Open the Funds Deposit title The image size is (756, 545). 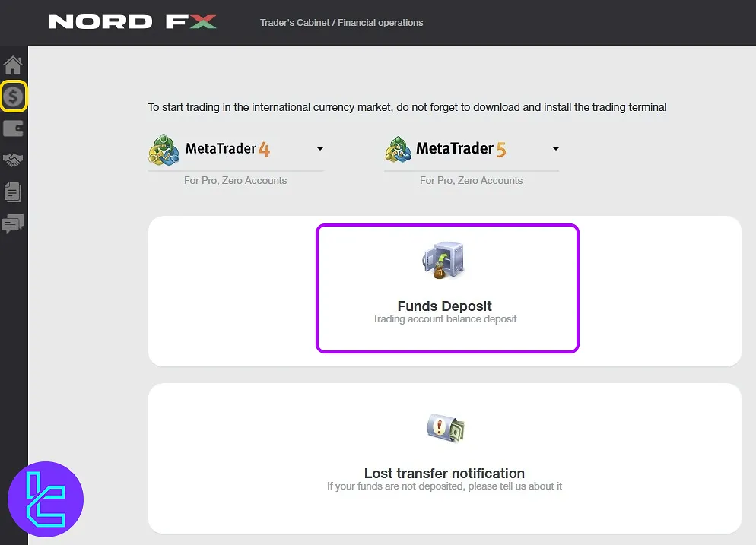[x=444, y=306]
